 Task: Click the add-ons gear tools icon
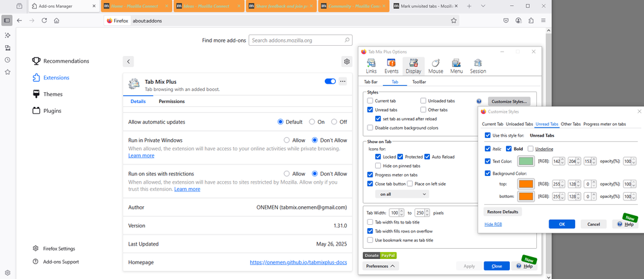click(x=347, y=62)
